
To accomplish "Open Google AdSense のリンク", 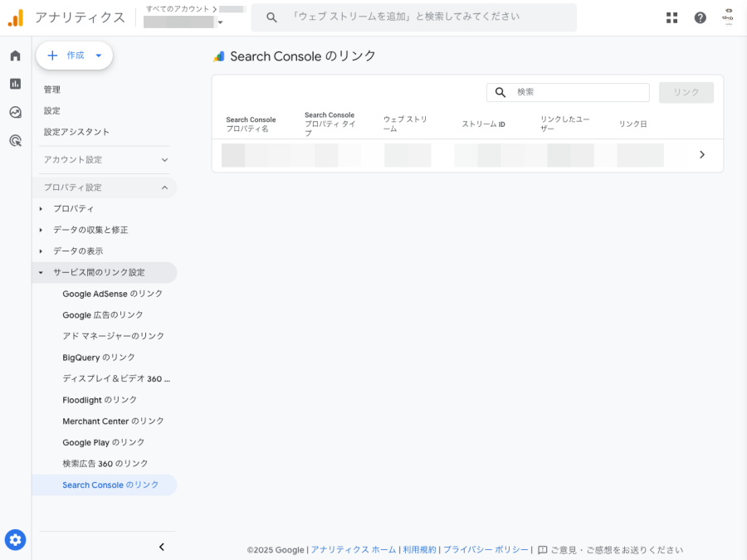I will (x=112, y=294).
